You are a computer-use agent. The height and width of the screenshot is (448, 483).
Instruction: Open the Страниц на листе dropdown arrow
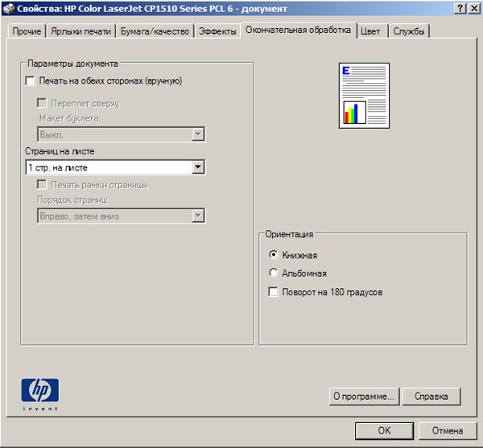198,167
